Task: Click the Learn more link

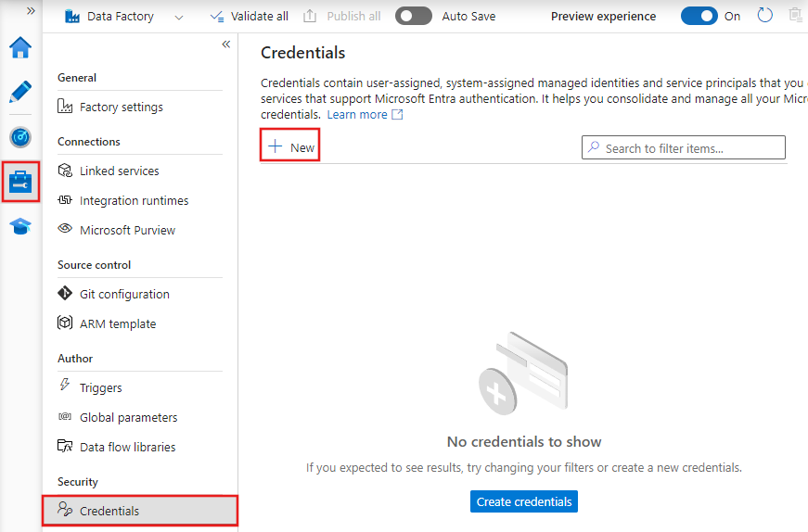Action: tap(357, 114)
